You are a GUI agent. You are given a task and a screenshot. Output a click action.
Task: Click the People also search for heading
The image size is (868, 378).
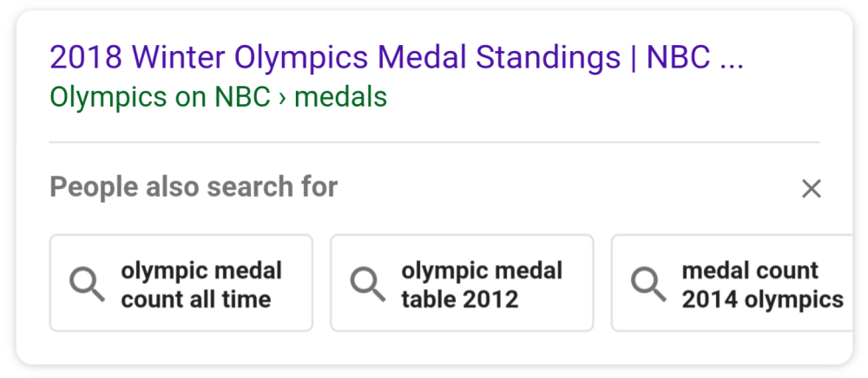(194, 186)
